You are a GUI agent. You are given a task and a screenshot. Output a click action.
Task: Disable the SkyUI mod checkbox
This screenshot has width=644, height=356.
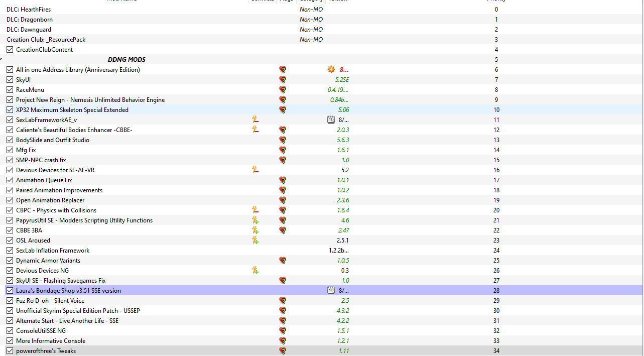point(10,80)
